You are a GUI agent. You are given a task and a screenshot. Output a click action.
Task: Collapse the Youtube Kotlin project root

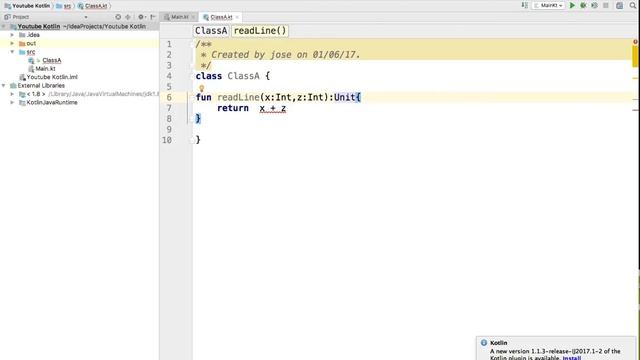pyautogui.click(x=4, y=26)
